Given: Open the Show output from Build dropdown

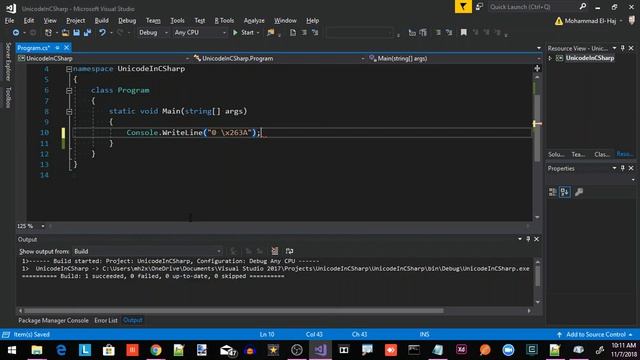Looking at the screenshot, I should 147,251.
